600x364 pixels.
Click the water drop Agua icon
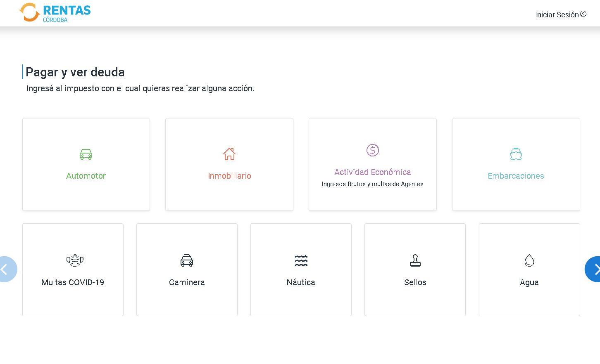pos(529,260)
